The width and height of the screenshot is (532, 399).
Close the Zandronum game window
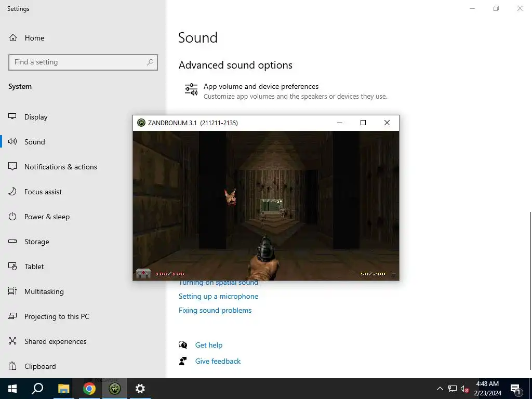point(387,123)
